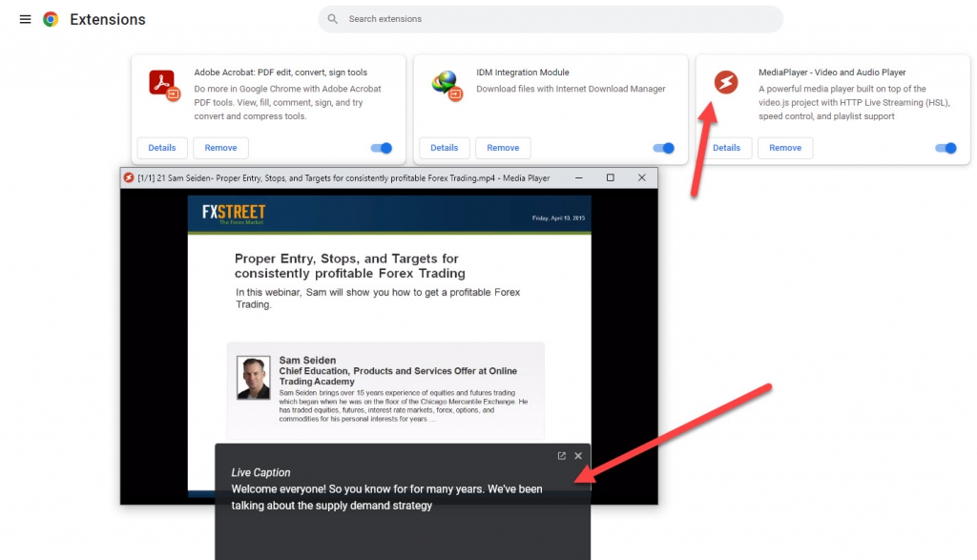Click the 'A powerful media player' description
This screenshot has height=560, width=977.
coord(854,103)
